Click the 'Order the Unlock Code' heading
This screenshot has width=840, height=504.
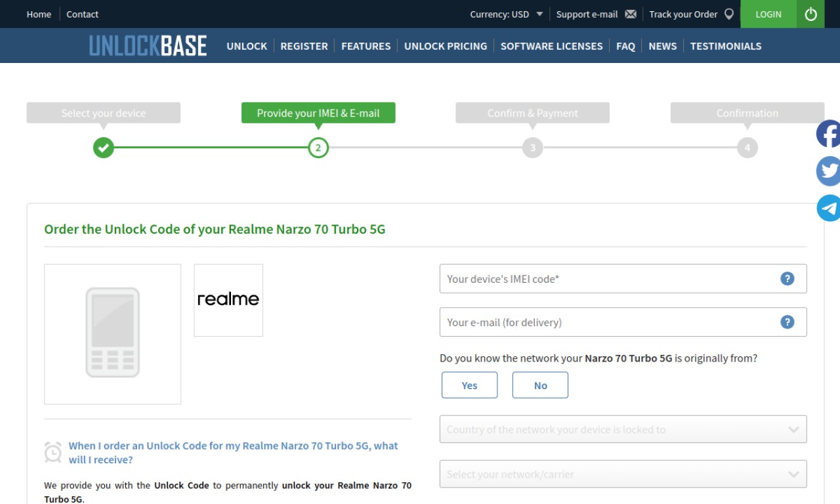pyautogui.click(x=215, y=229)
